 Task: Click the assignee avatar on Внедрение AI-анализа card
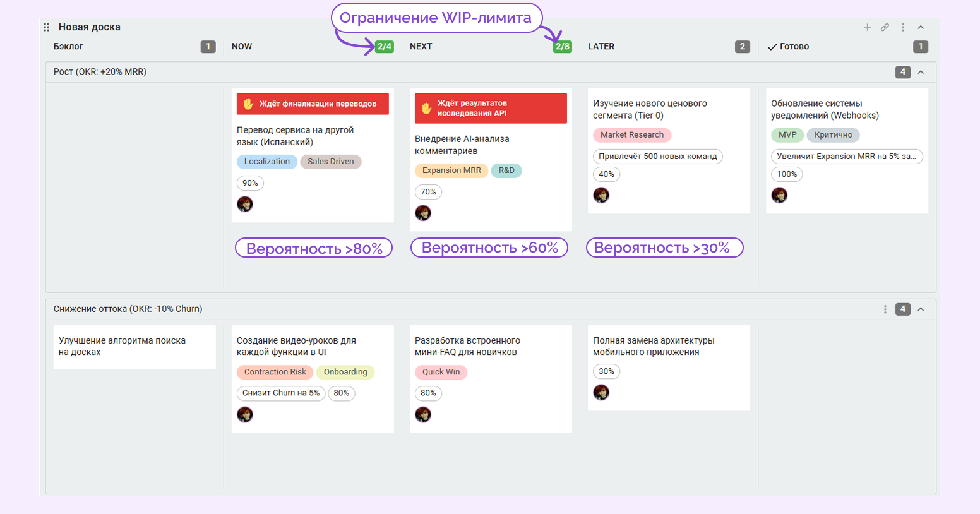424,213
